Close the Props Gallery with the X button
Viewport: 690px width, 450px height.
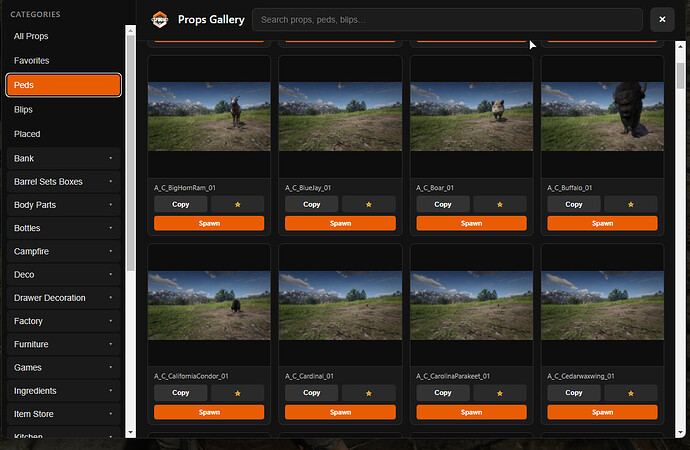point(662,19)
